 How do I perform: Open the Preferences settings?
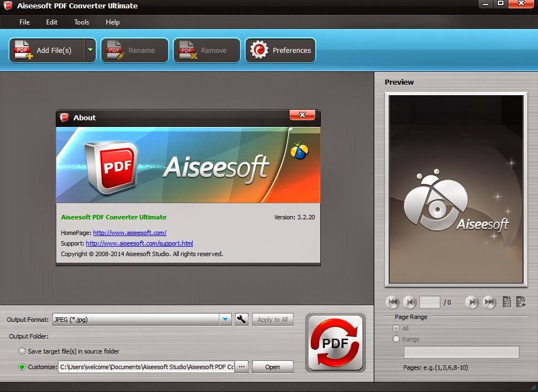(280, 51)
